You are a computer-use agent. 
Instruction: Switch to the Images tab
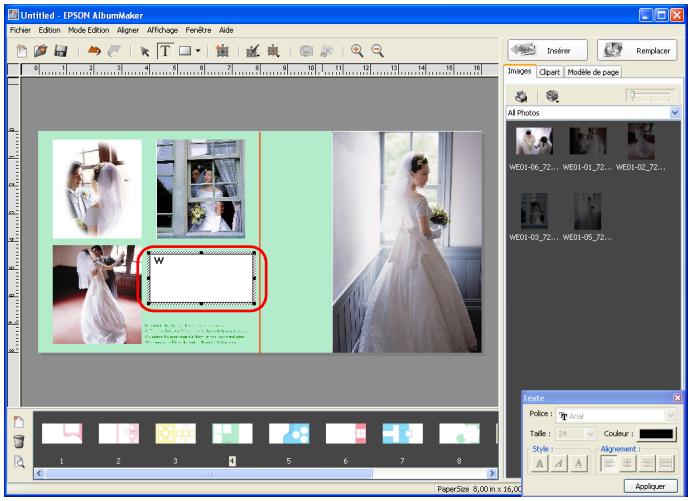coord(519,71)
